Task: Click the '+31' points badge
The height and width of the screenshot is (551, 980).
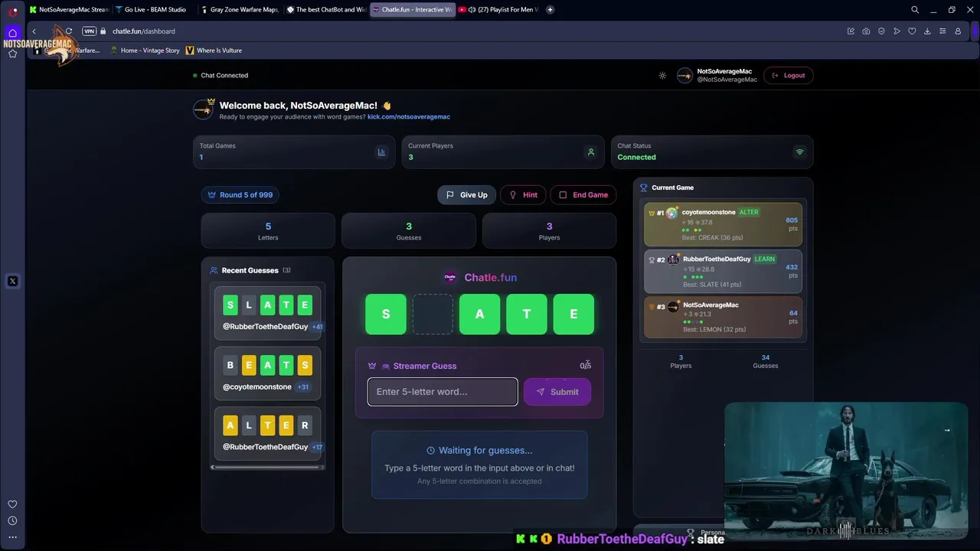Action: tap(303, 387)
